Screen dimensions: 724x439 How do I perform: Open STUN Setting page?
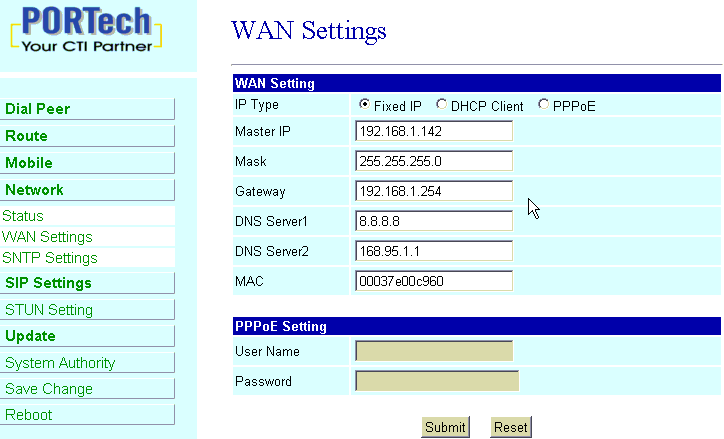pyautogui.click(x=87, y=310)
